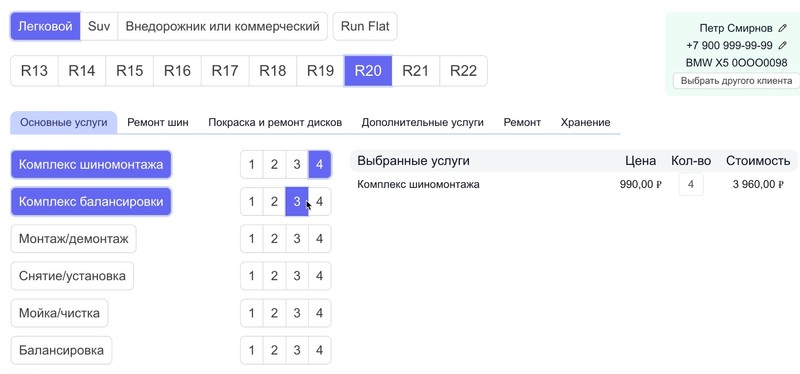The image size is (800, 374).
Task: Set Монтаж/демонтаж quantity to 4
Action: click(x=319, y=239)
